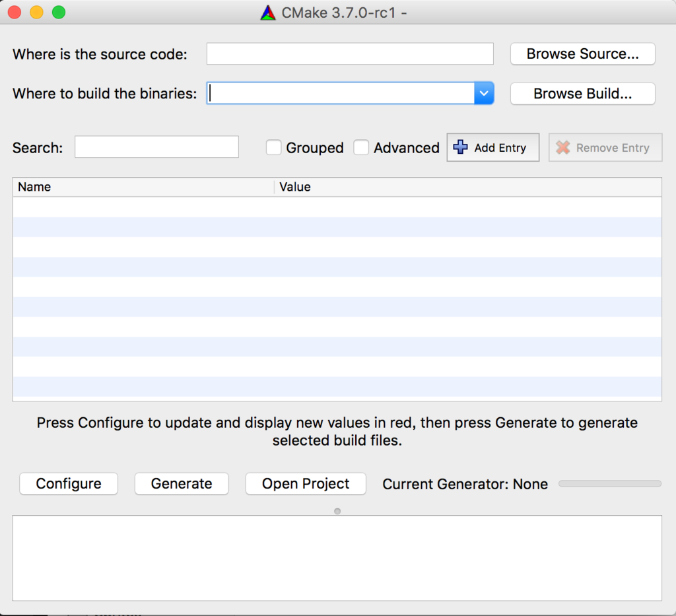676x616 pixels.
Task: Click the progress bar beside Current Generator
Action: tap(609, 484)
